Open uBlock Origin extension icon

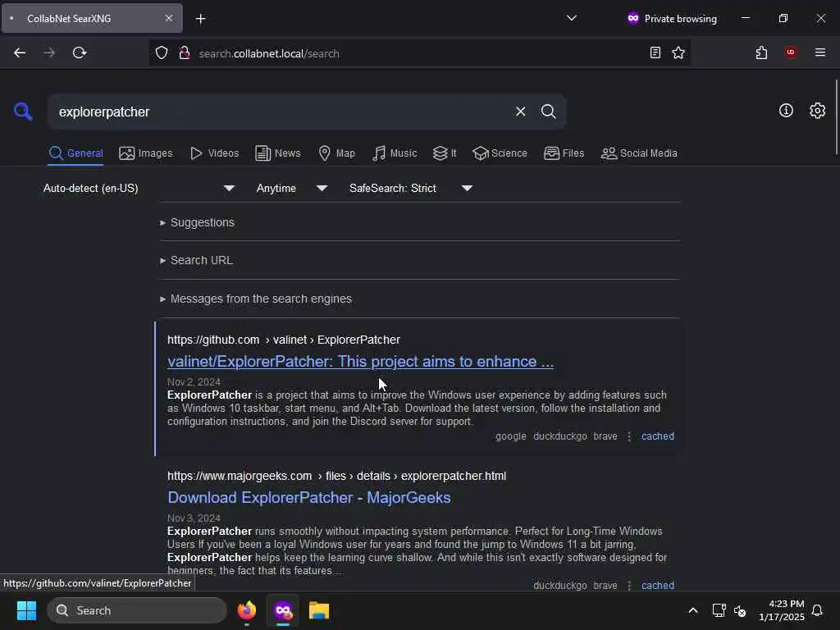[791, 52]
